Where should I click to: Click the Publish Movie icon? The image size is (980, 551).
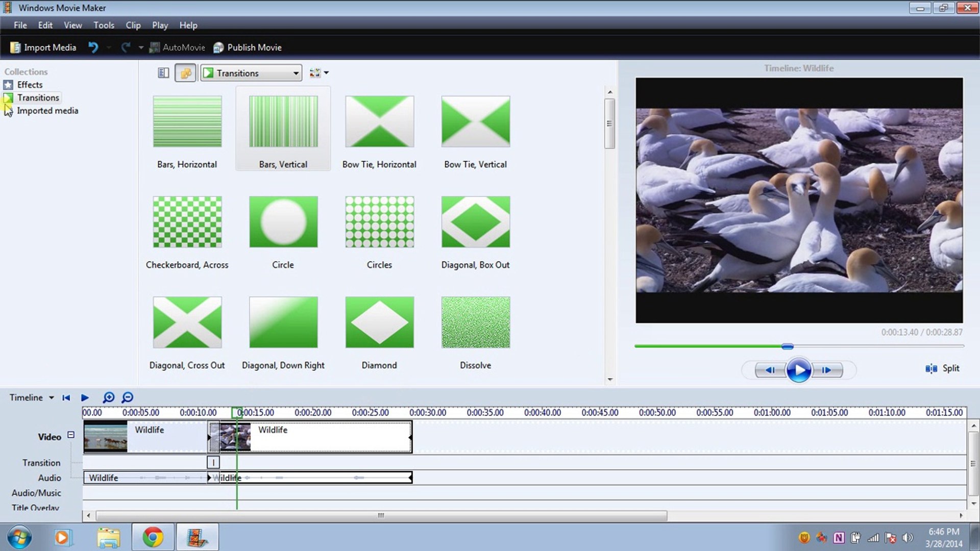pos(218,47)
